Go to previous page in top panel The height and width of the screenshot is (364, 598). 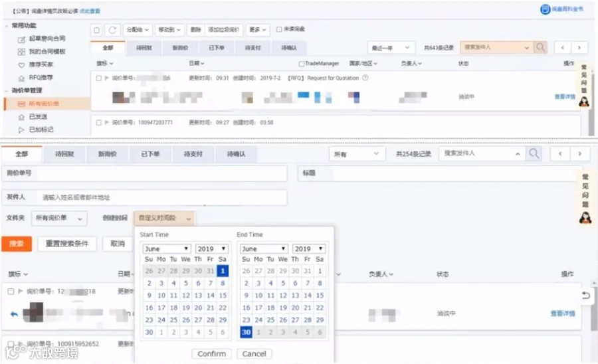(x=563, y=48)
